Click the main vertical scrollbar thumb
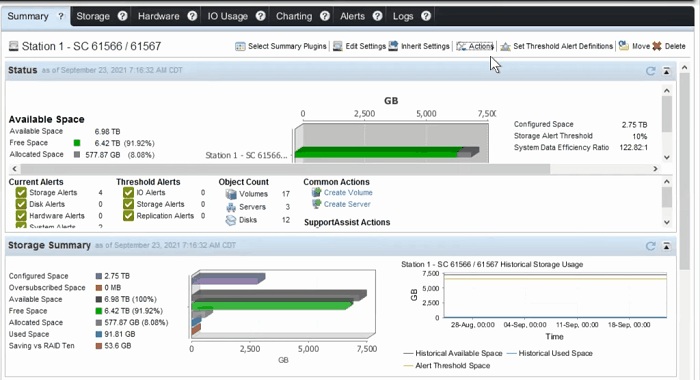700x380 pixels. 684,171
